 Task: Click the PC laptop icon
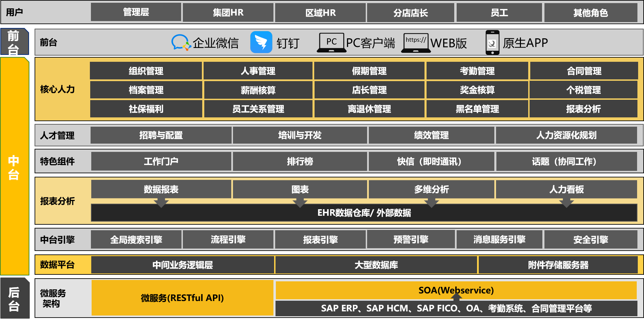point(332,43)
